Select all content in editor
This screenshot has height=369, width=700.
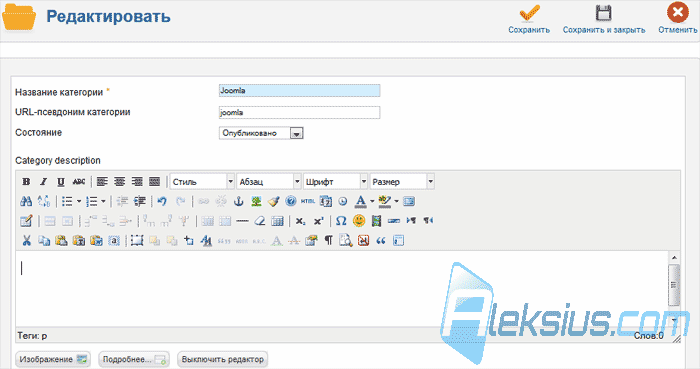coord(114,241)
